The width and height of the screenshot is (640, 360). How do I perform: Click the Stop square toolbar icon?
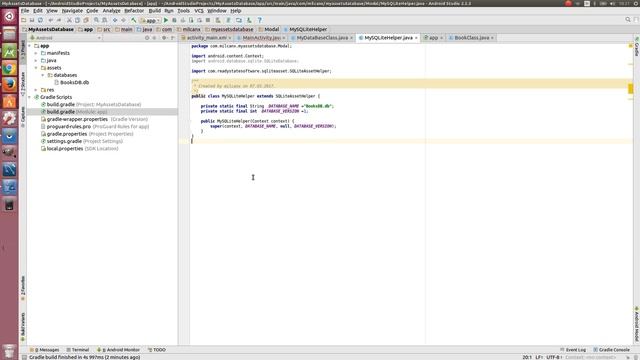tap(208, 20)
